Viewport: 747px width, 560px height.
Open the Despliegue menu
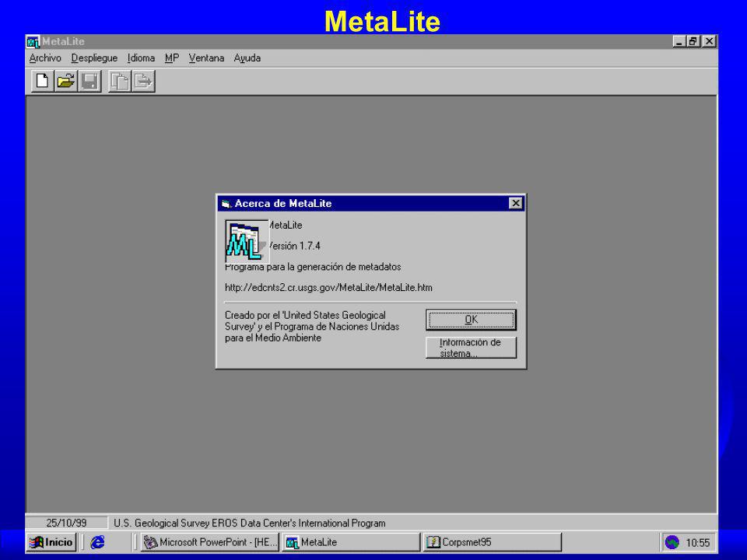pos(94,58)
